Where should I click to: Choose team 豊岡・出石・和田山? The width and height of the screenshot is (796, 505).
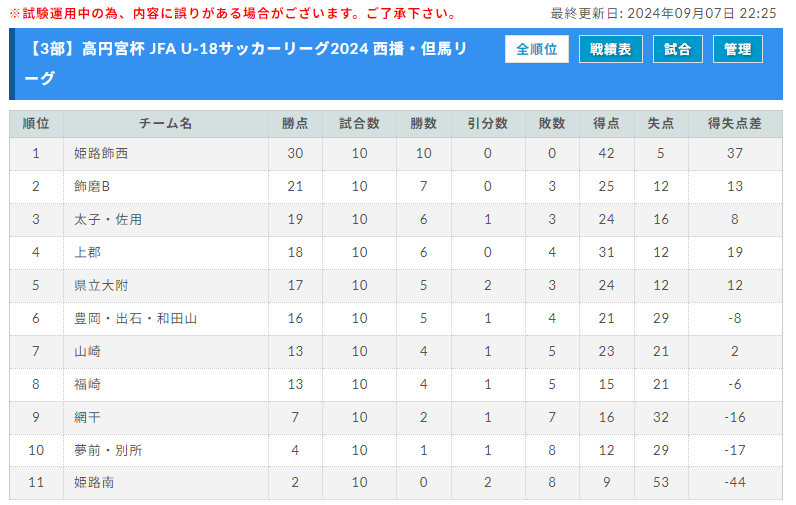[136, 318]
